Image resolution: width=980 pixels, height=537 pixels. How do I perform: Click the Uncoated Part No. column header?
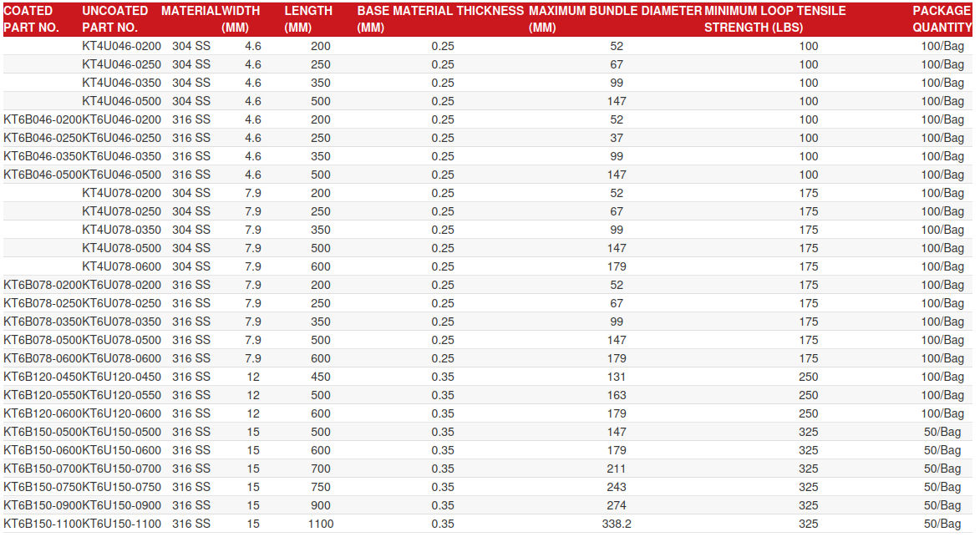pyautogui.click(x=115, y=19)
